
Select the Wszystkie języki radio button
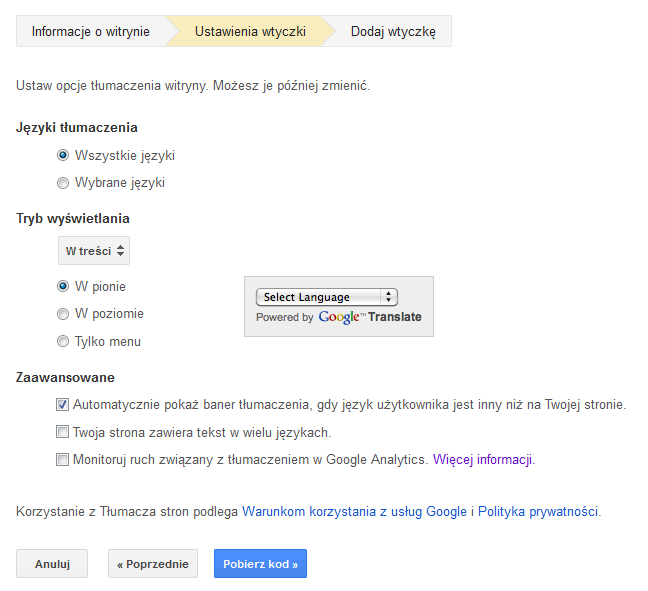63,155
